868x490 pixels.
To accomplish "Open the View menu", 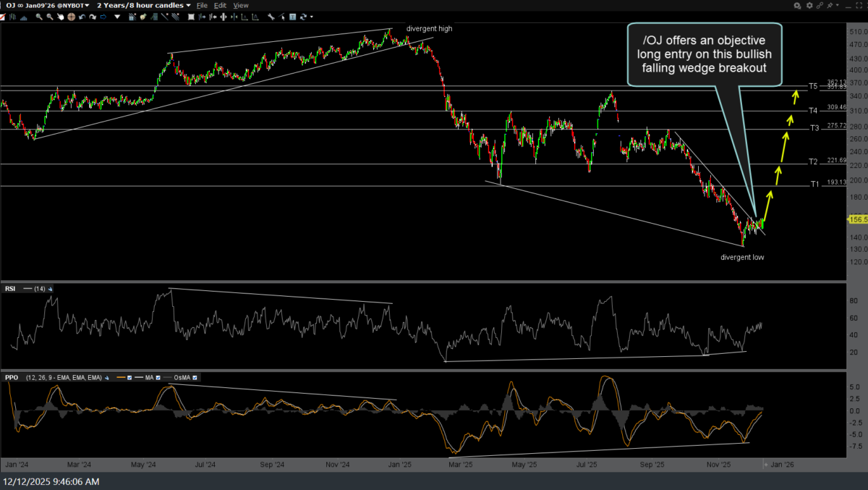I will click(241, 5).
